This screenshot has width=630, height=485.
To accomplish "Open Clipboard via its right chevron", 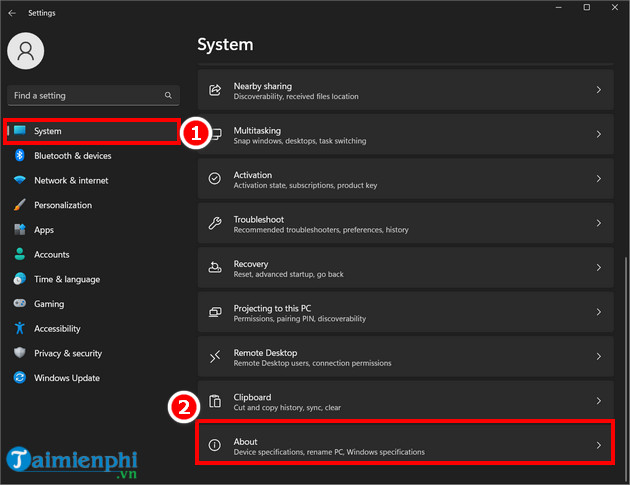I will tap(599, 401).
